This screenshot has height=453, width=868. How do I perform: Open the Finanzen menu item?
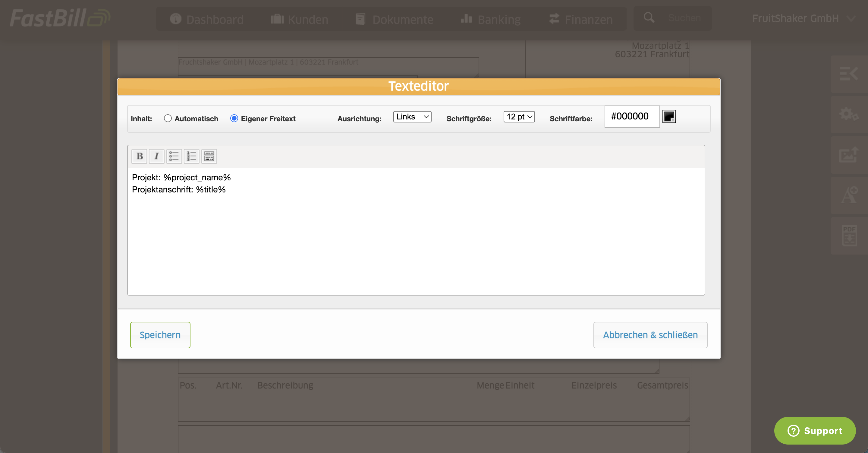[580, 19]
